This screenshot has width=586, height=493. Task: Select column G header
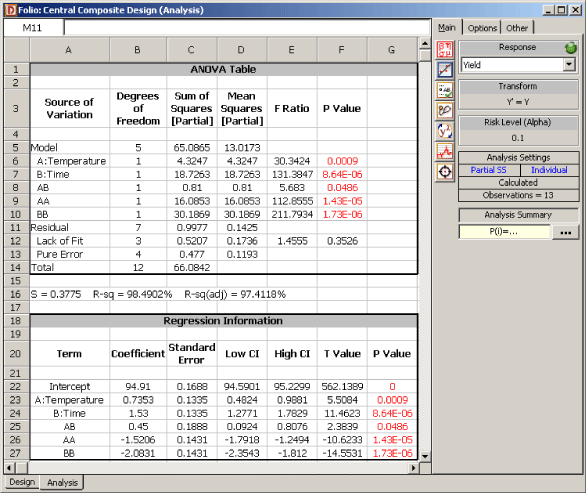[x=392, y=50]
